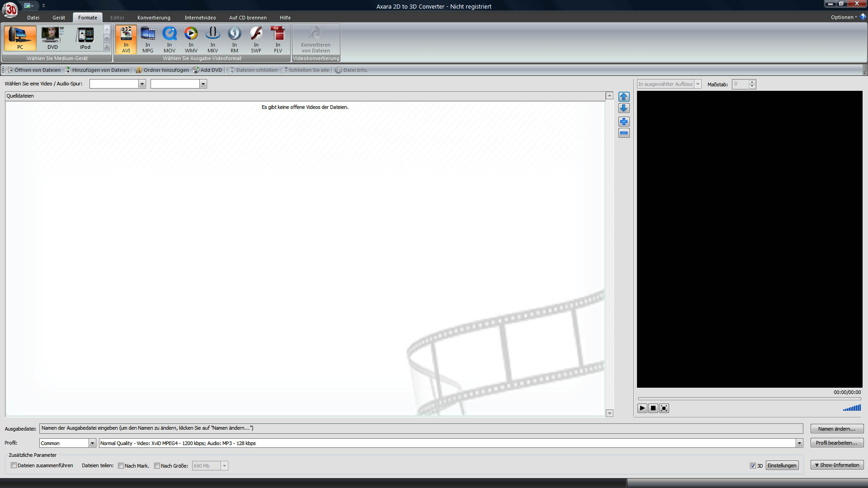The image size is (868, 488).
Task: Toggle the 3D checkbox
Action: click(753, 466)
